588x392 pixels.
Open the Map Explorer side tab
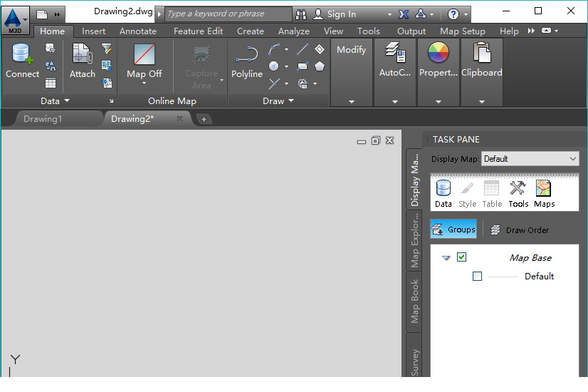pos(414,240)
